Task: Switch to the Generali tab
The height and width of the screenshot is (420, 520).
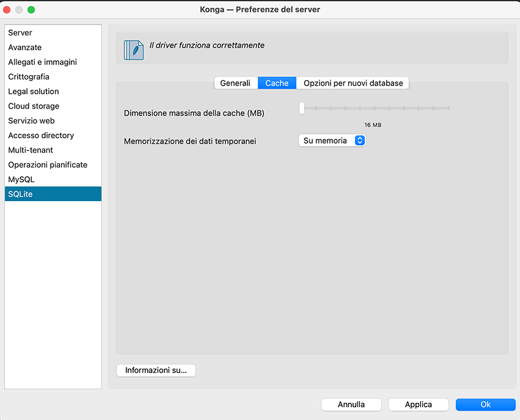Action: pyautogui.click(x=235, y=83)
